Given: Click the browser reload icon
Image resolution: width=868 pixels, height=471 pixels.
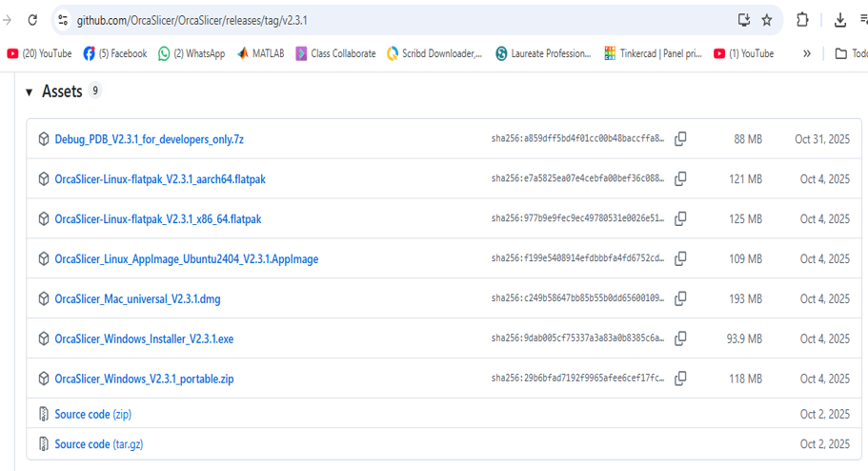Looking at the screenshot, I should 32,20.
